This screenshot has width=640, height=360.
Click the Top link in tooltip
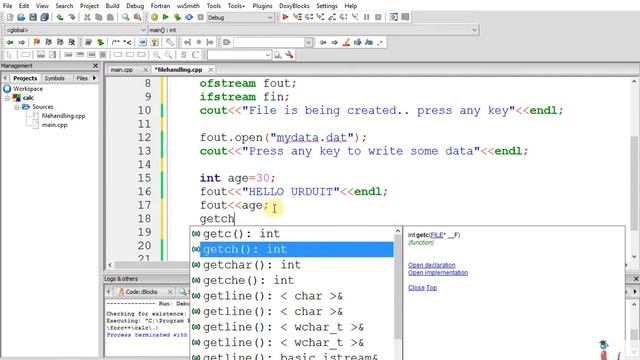coord(431,288)
